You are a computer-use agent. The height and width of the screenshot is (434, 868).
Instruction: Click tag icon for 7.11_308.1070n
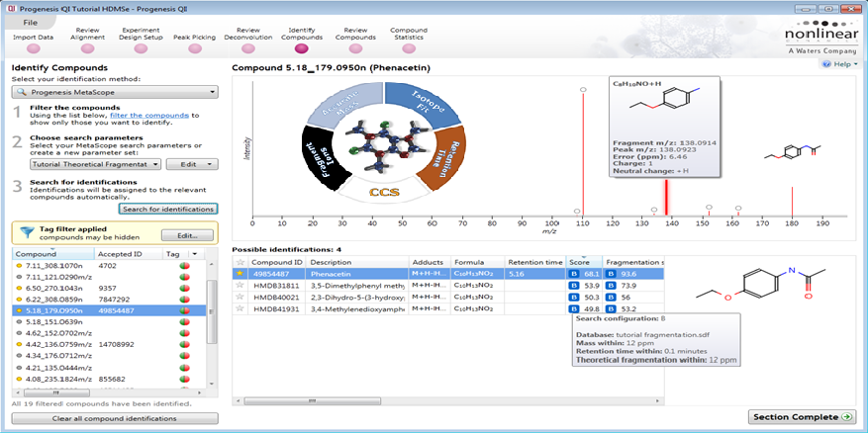click(x=183, y=265)
